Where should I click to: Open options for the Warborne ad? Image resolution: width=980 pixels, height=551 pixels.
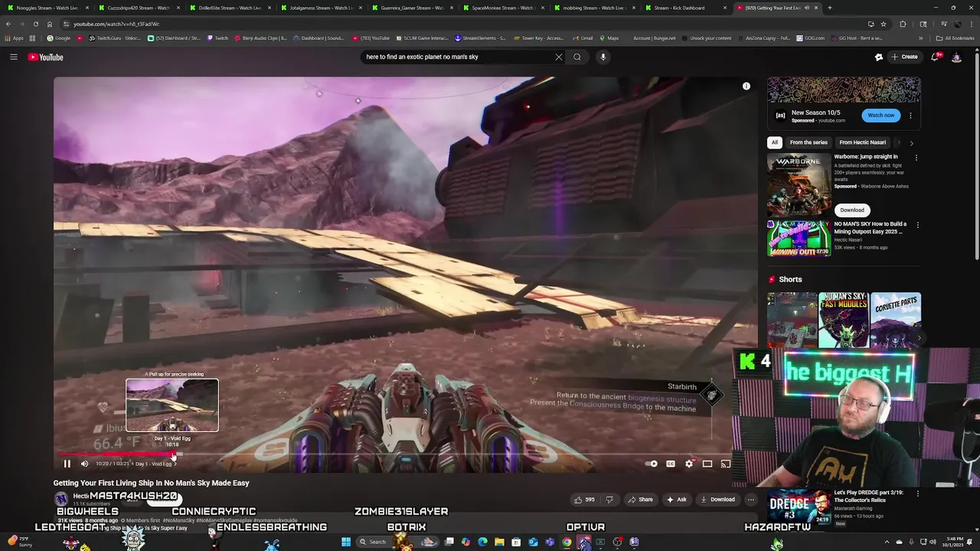click(x=916, y=158)
